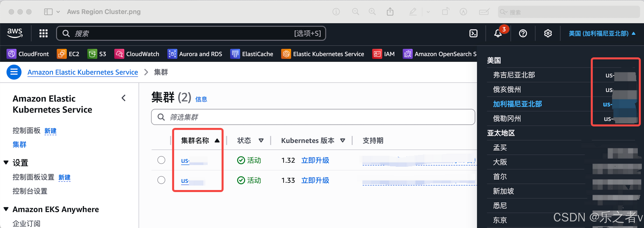Collapse the EKS side navigation panel
Viewport: 644px width, 228px height.
(124, 98)
